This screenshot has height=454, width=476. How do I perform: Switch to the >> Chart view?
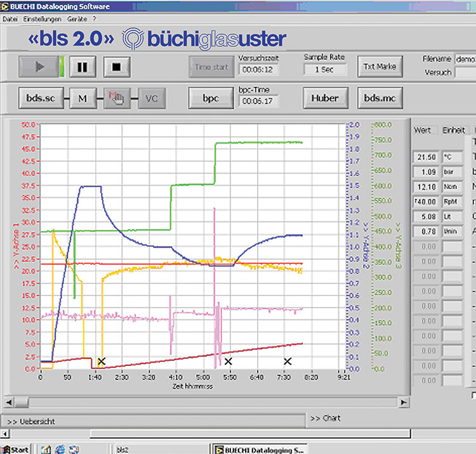(x=325, y=418)
